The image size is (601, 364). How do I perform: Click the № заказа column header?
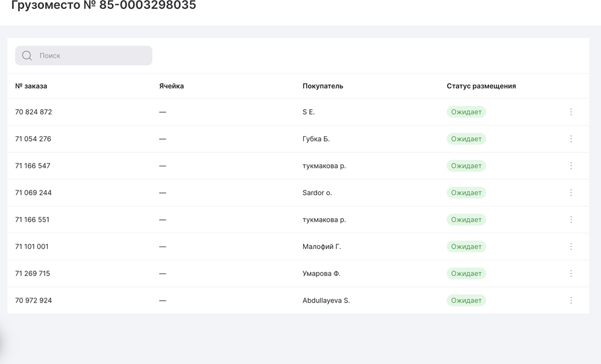(x=31, y=86)
